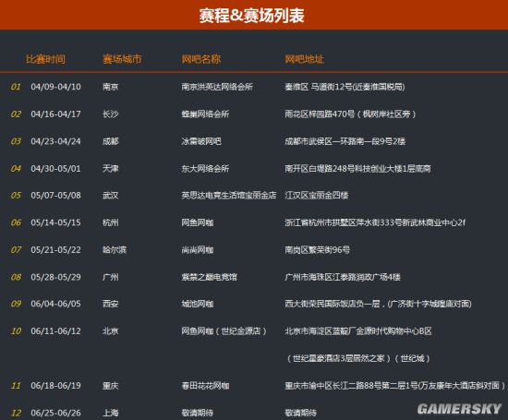Select the date 04/30-05/01

55,168
